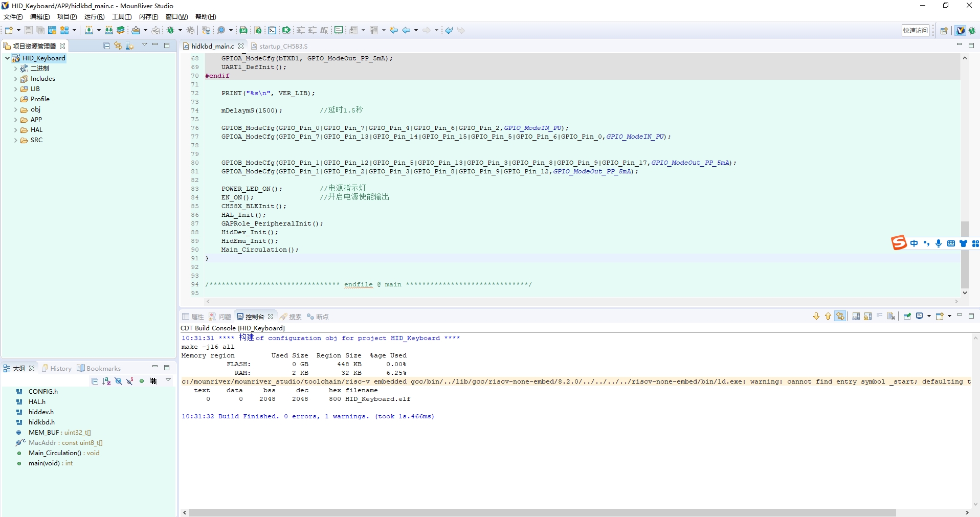Select main(void) in the outline
This screenshot has width=980, height=517.
[43, 463]
